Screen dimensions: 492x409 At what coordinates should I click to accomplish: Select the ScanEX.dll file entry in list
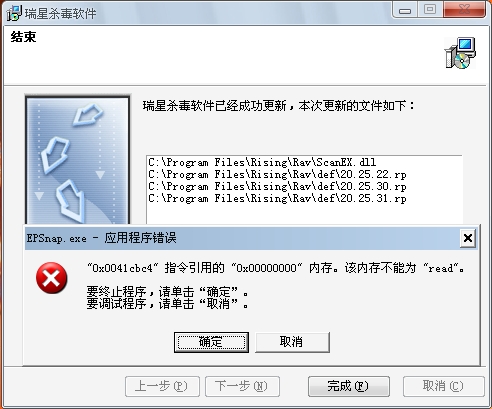262,162
